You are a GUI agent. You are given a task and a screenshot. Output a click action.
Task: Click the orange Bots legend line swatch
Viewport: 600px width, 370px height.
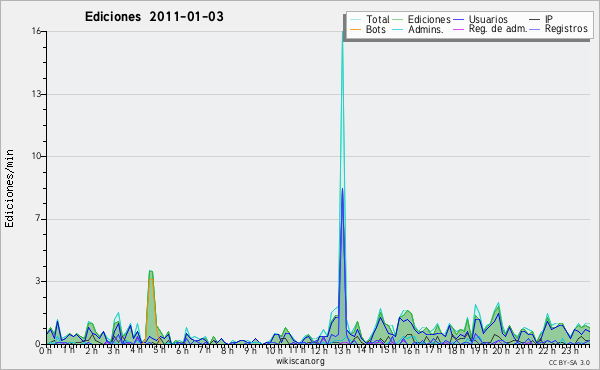click(x=355, y=29)
